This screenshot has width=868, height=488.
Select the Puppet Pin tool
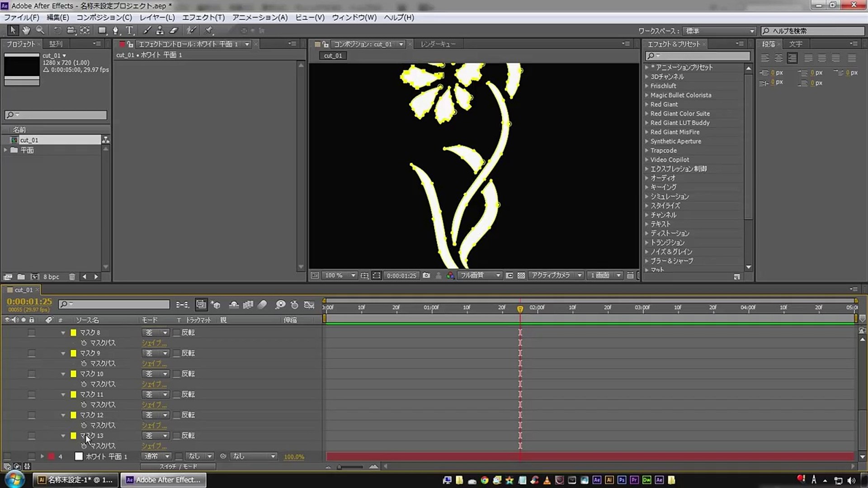tap(208, 30)
